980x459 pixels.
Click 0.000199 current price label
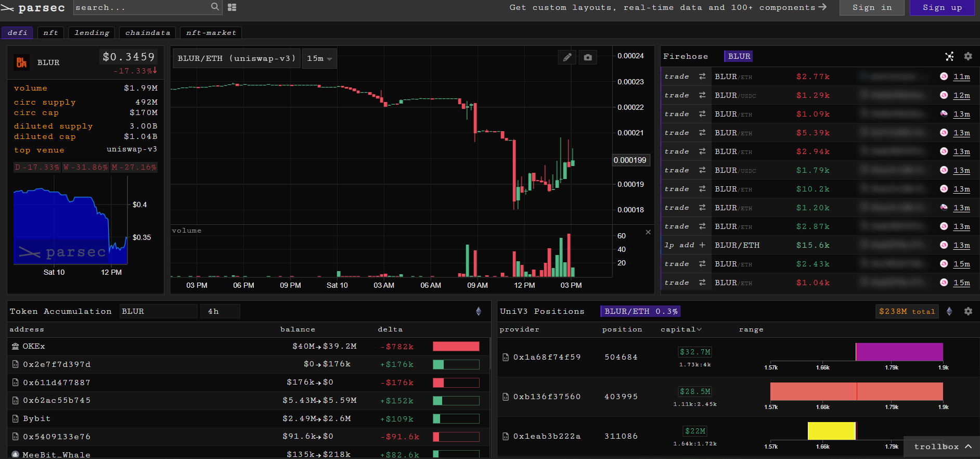[630, 160]
